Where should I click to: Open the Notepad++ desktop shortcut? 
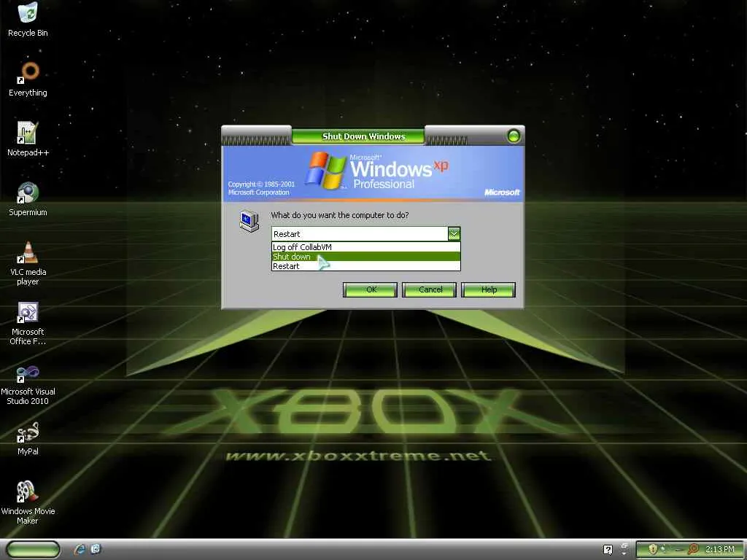(x=28, y=139)
